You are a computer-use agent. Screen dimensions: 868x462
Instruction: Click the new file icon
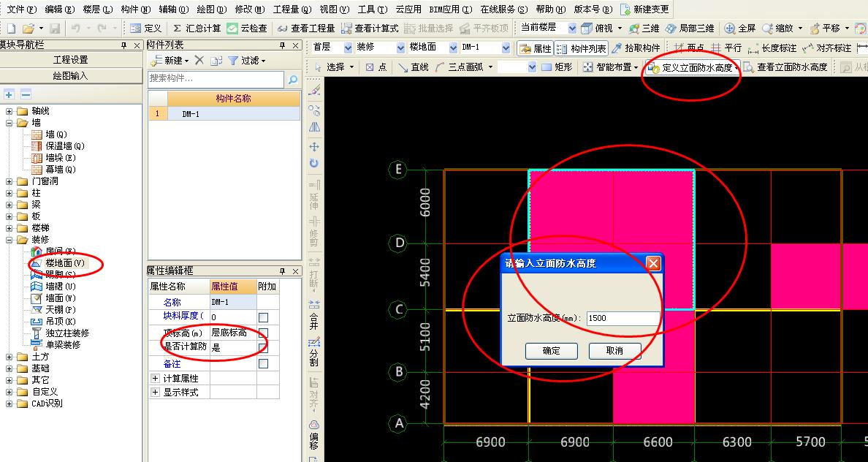12,29
